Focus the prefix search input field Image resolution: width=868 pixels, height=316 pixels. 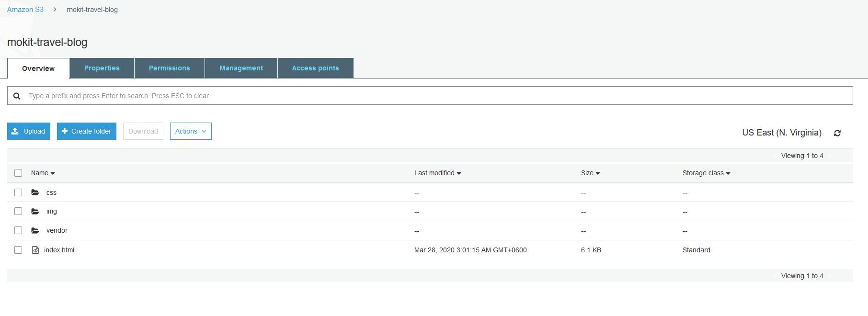tap(430, 96)
